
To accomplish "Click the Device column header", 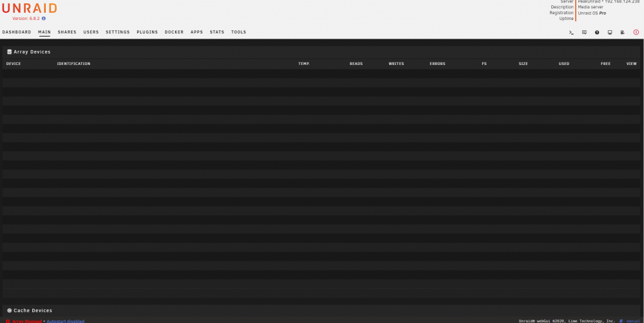I will [14, 64].
